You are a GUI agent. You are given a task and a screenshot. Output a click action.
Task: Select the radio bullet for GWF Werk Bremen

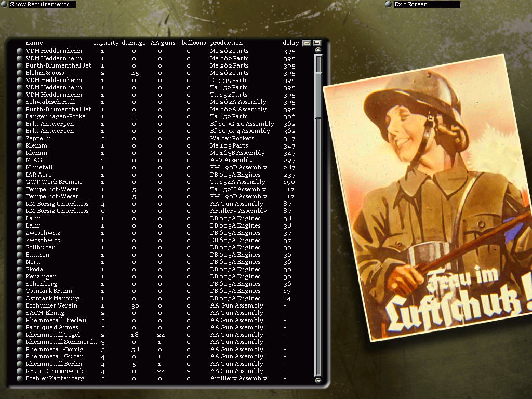[x=20, y=182]
